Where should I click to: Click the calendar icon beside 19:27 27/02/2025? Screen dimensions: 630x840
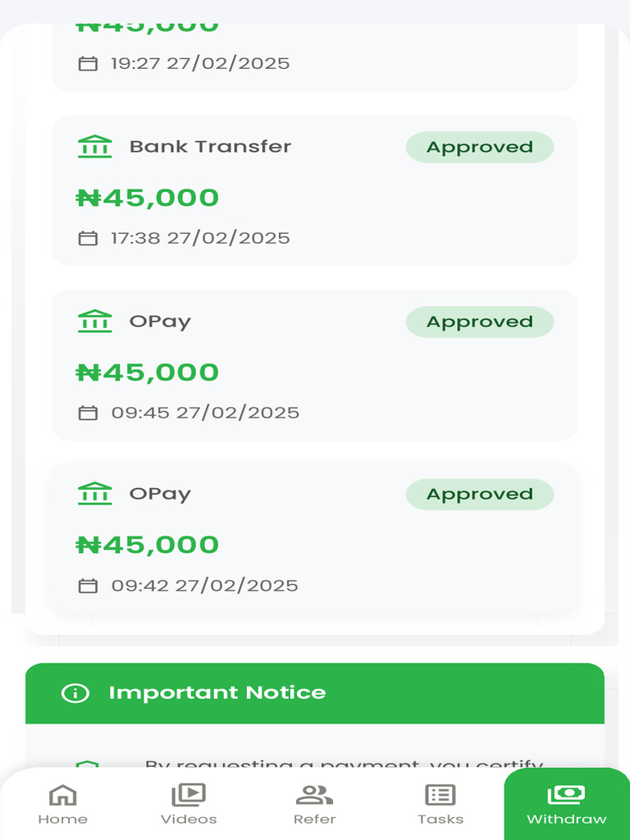(88, 63)
